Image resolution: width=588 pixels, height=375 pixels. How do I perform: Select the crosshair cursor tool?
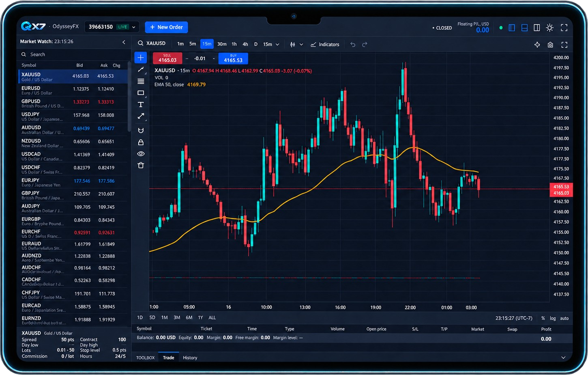pyautogui.click(x=140, y=58)
